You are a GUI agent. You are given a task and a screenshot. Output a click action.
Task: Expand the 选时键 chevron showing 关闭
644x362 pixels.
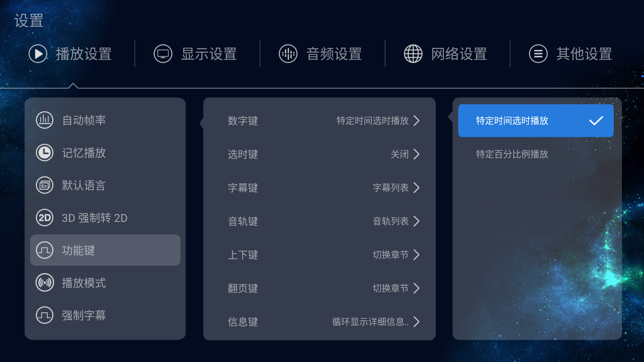point(417,154)
